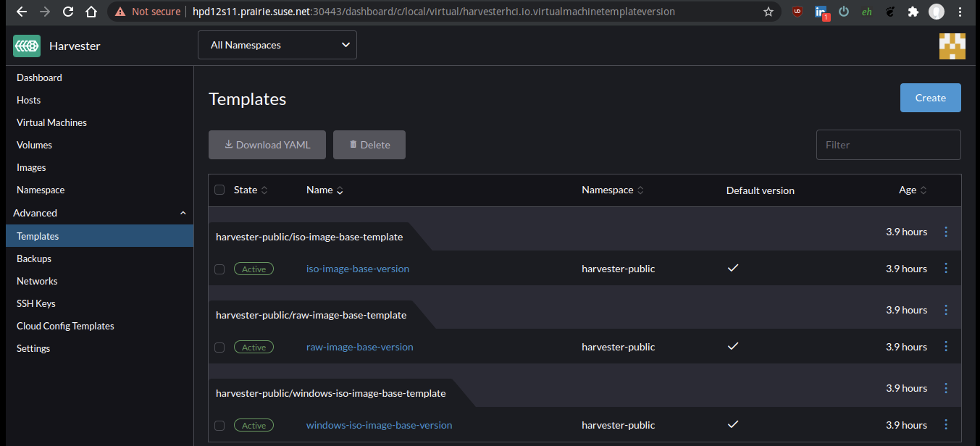Select Cloud Config Templates in the sidebar

(x=65, y=326)
